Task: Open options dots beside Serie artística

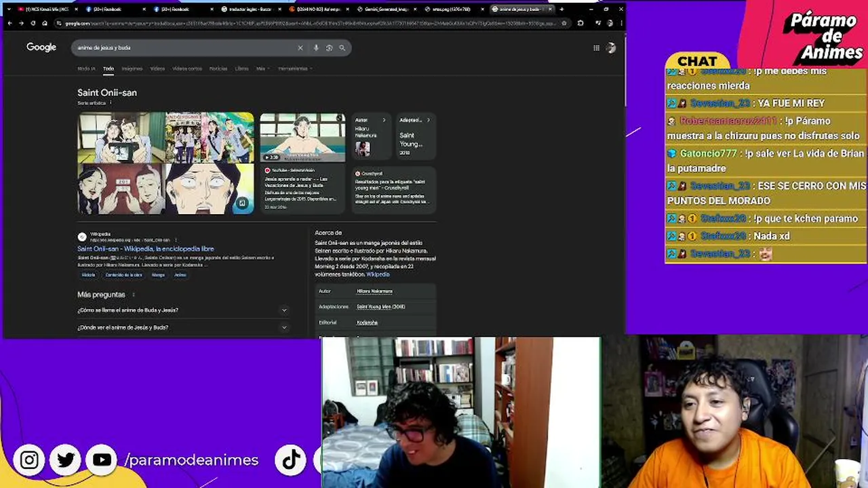Action: point(112,103)
